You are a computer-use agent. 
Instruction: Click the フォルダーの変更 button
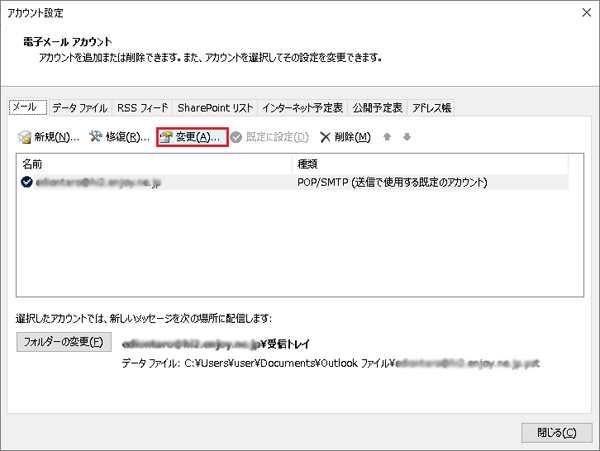(x=63, y=343)
